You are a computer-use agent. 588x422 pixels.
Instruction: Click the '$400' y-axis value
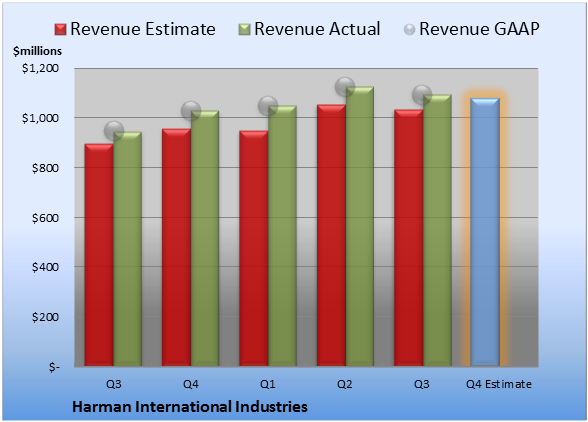point(45,267)
